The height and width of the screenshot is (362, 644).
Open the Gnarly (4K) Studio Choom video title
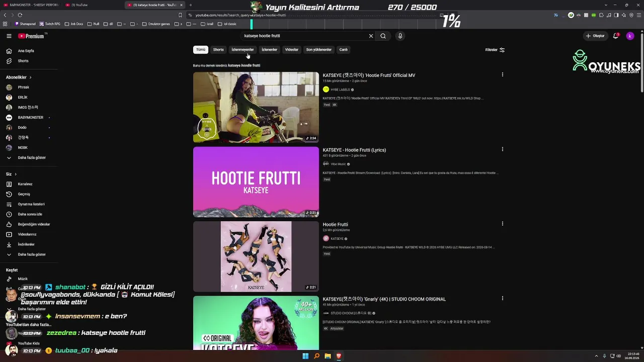[384, 299]
